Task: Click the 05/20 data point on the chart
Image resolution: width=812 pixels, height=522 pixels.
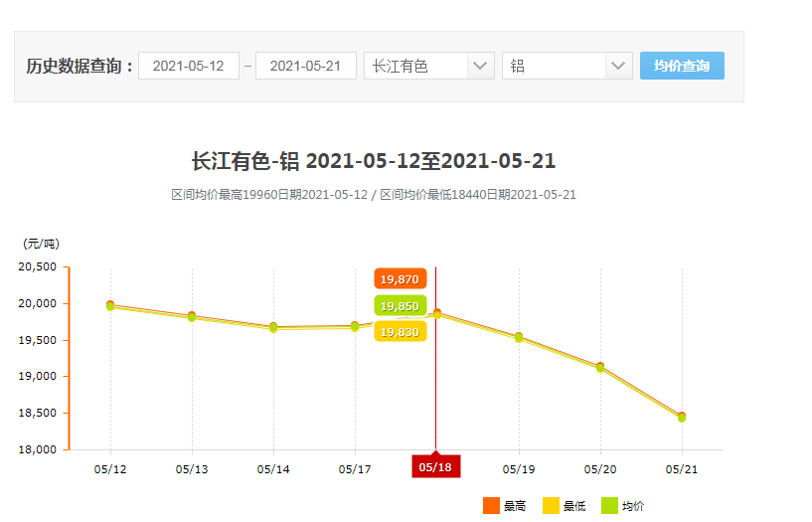Action: coord(600,367)
